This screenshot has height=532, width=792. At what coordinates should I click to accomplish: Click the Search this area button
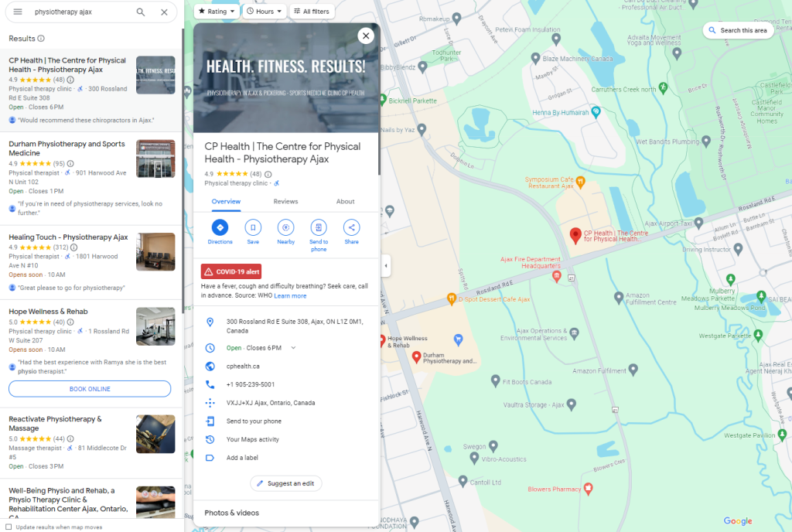point(737,30)
